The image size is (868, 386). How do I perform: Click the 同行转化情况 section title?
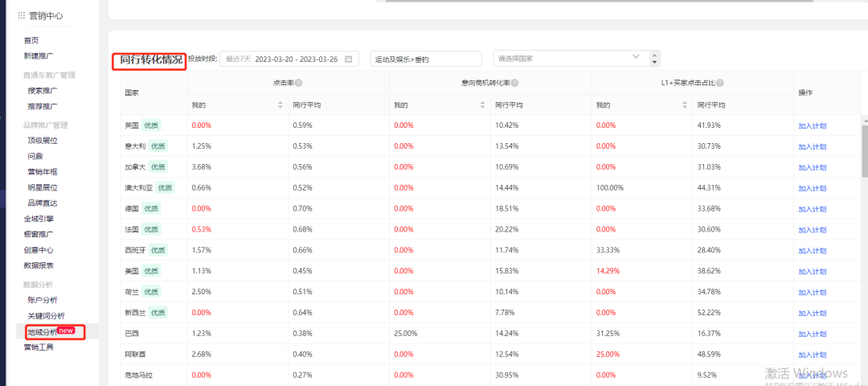[150, 60]
